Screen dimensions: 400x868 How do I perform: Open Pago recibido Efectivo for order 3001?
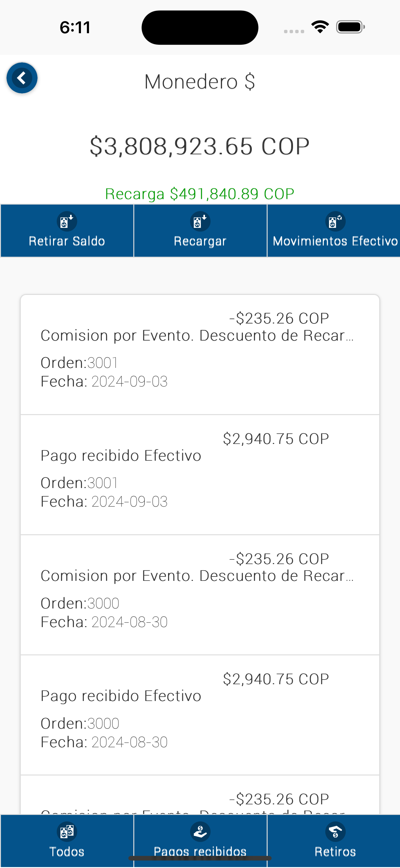200,474
